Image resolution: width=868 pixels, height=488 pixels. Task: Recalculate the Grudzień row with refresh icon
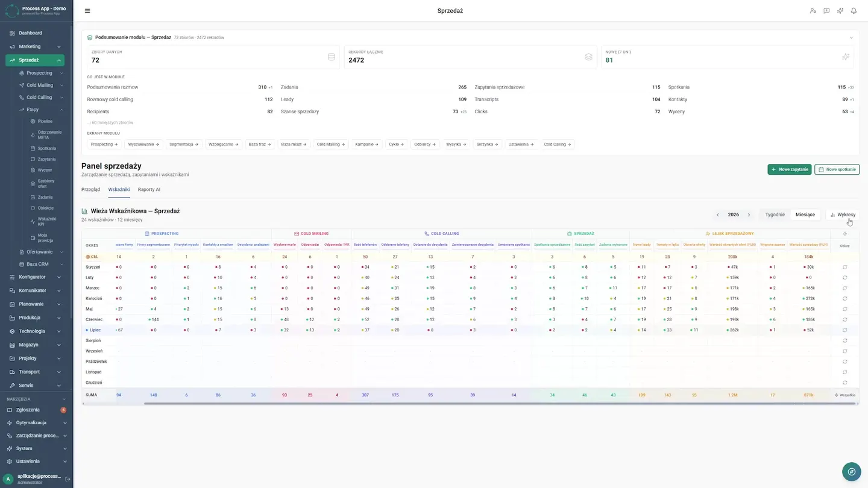[x=844, y=383]
